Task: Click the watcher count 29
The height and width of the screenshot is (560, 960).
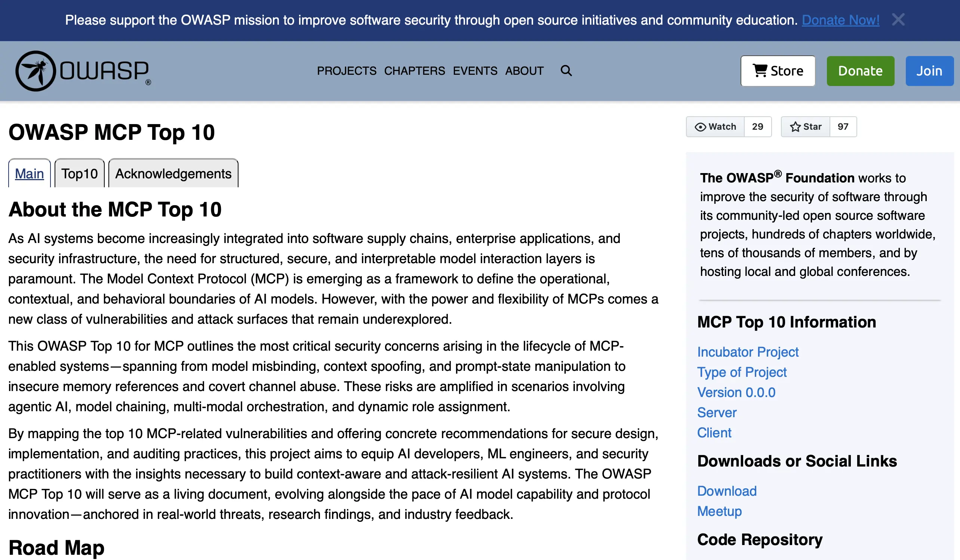Action: click(757, 126)
